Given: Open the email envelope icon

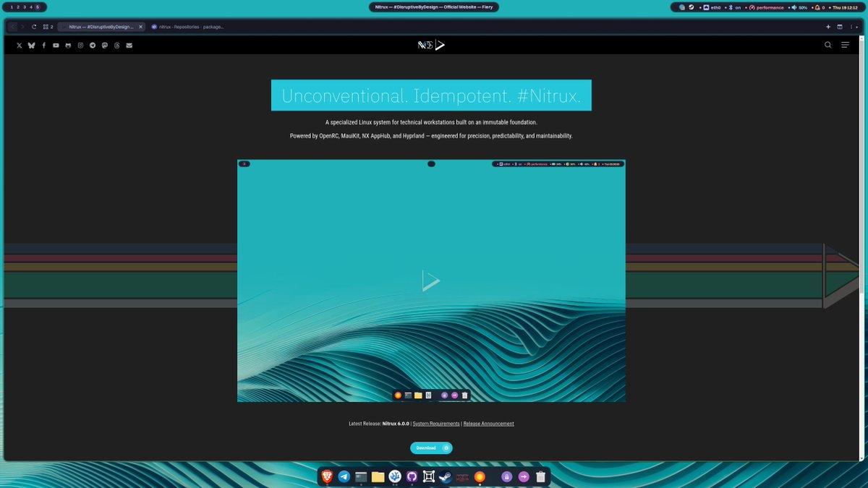Looking at the screenshot, I should pos(129,46).
